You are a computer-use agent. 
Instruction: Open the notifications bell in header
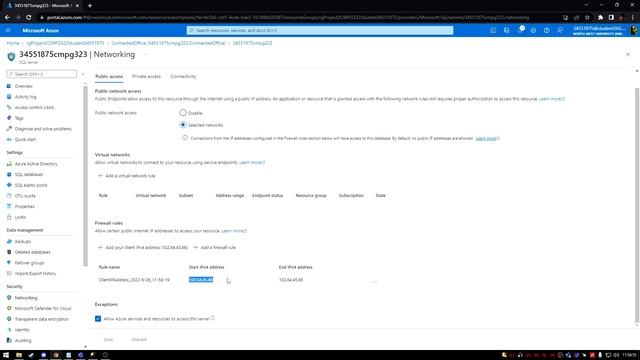pos(520,30)
